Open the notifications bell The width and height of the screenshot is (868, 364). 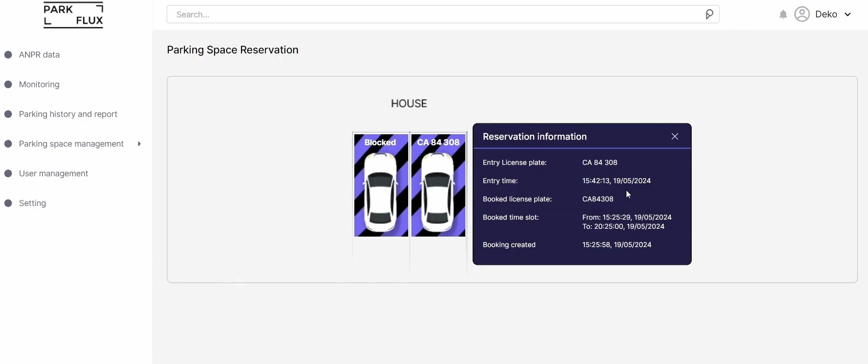pyautogui.click(x=783, y=15)
